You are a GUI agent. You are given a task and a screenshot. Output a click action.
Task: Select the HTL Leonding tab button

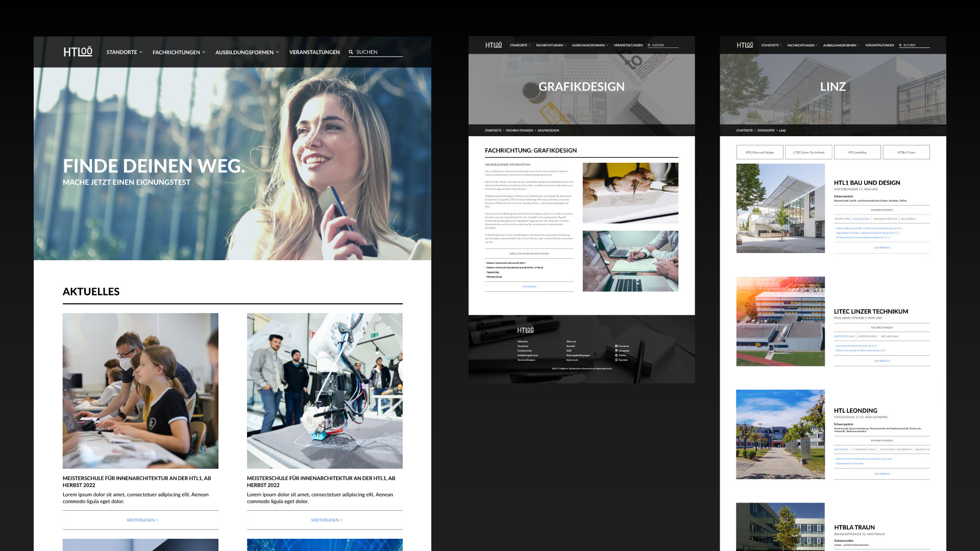point(857,152)
